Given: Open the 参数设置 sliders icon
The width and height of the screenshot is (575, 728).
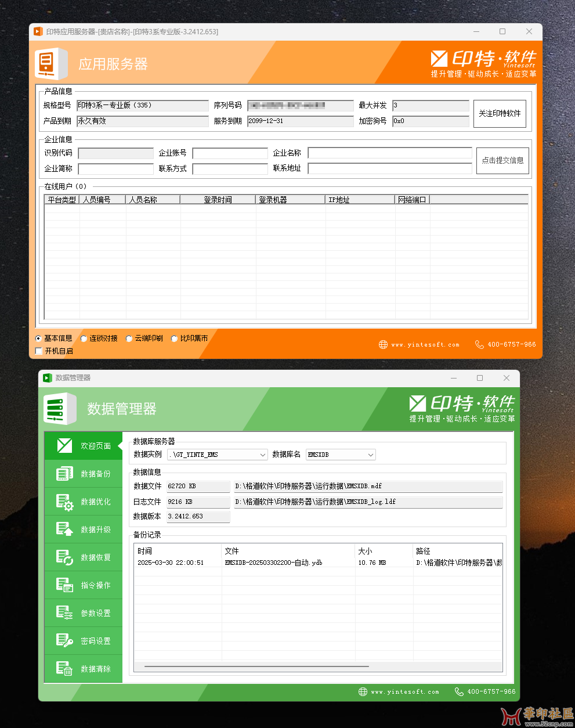Looking at the screenshot, I should (x=64, y=613).
